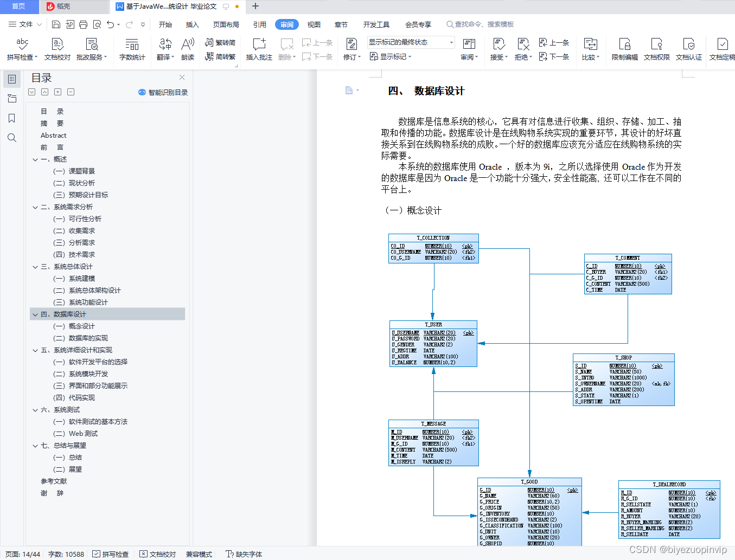
Task: Click 拼写检查 in the status bar
Action: tap(111, 554)
